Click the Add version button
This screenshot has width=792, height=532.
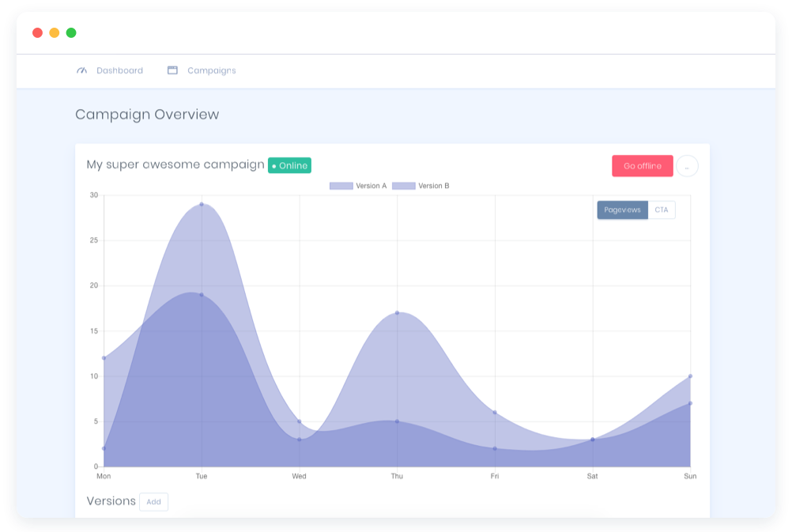(x=153, y=502)
